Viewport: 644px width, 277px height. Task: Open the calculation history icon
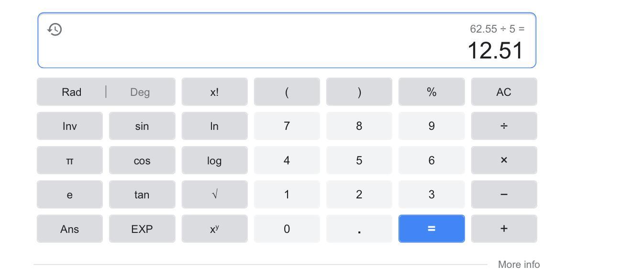(55, 29)
